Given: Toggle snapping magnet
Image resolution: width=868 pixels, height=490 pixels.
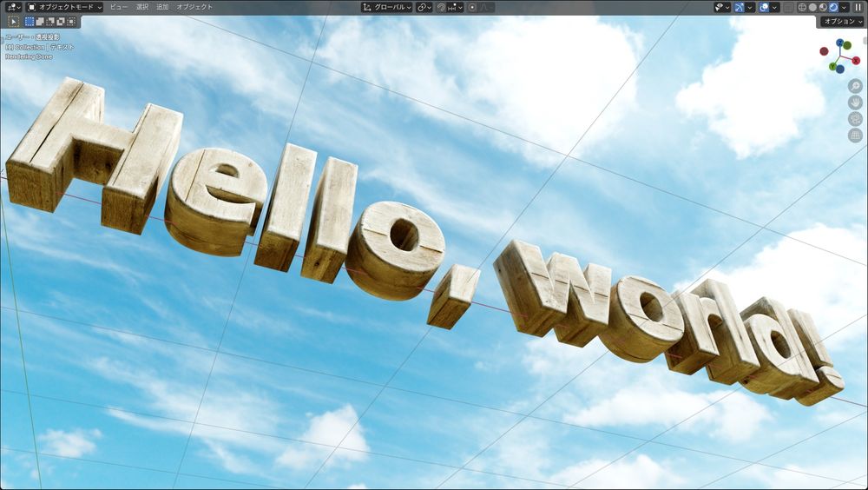Looking at the screenshot, I should pos(441,7).
